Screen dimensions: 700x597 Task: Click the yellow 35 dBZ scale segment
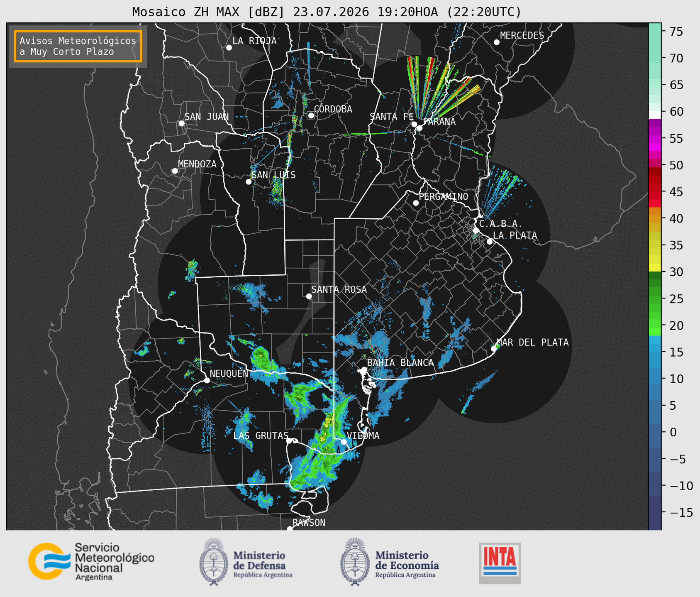pos(655,245)
